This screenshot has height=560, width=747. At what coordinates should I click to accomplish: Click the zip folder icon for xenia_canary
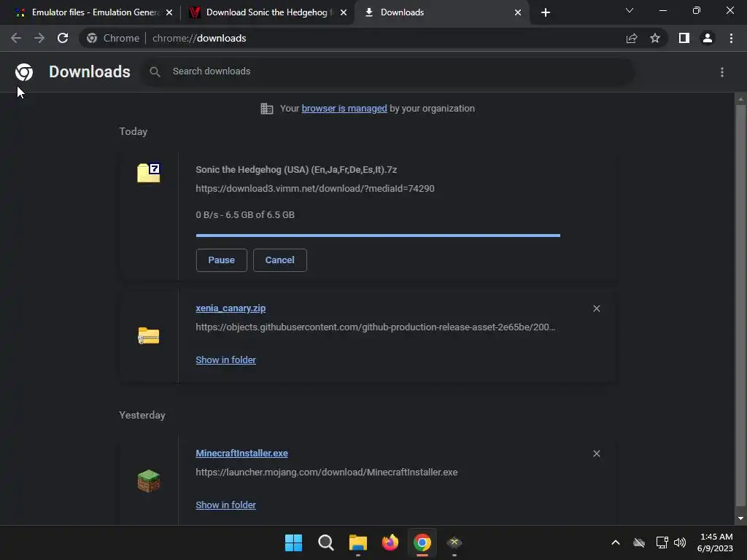[149, 335]
